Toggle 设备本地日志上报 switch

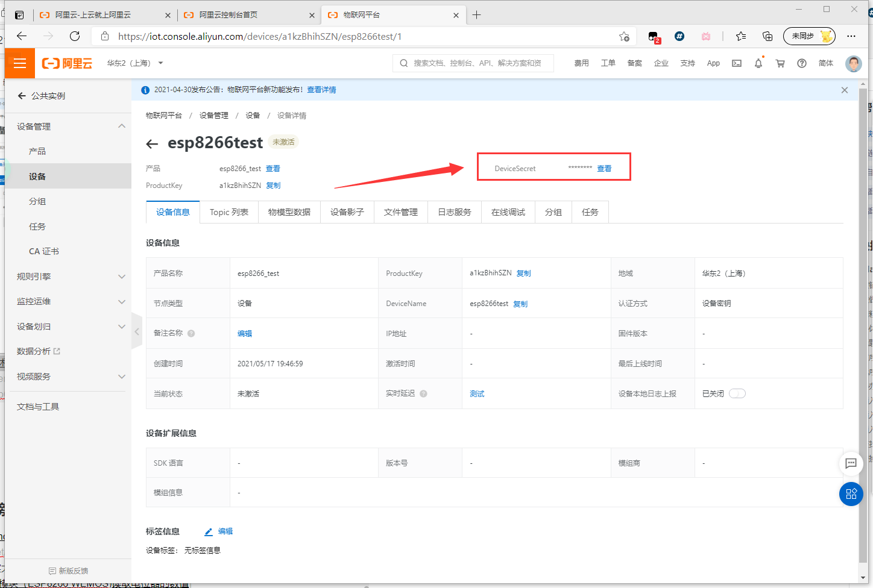coord(737,393)
